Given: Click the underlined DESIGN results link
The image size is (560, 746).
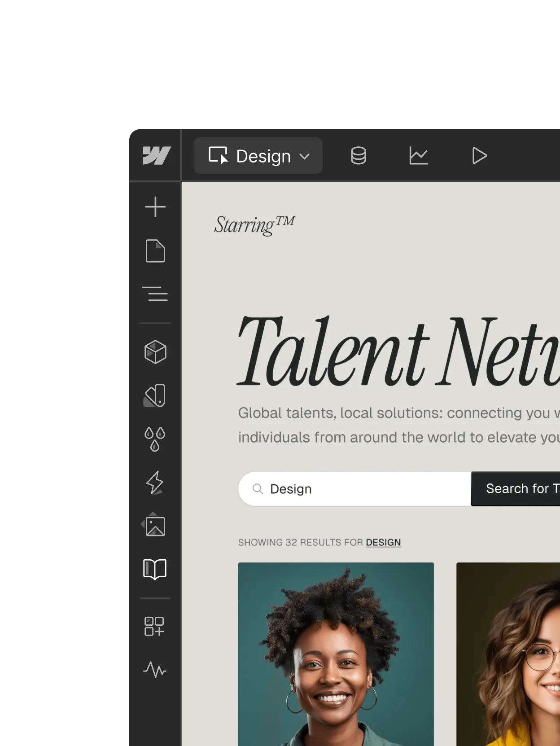Looking at the screenshot, I should coord(383,542).
